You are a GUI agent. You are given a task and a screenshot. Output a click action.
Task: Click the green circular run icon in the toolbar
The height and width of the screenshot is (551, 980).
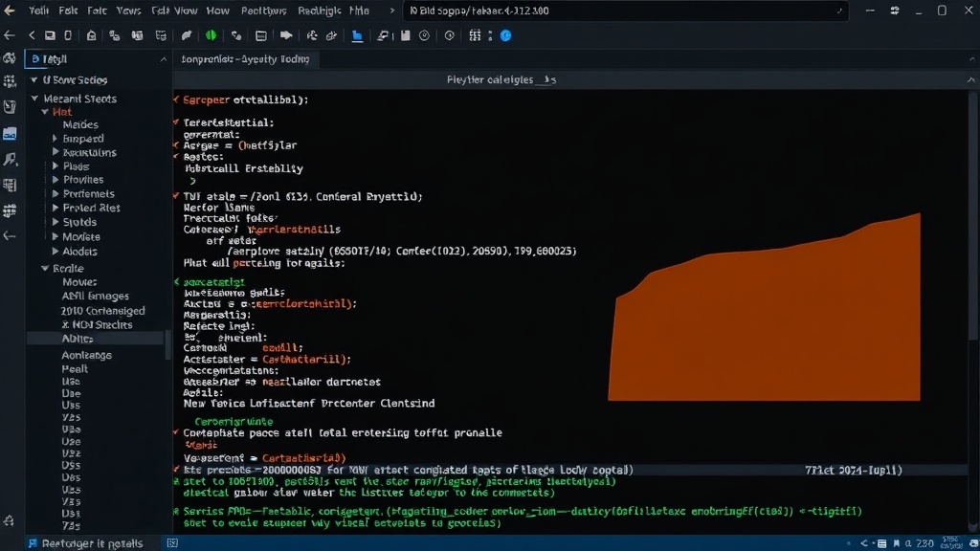[211, 35]
